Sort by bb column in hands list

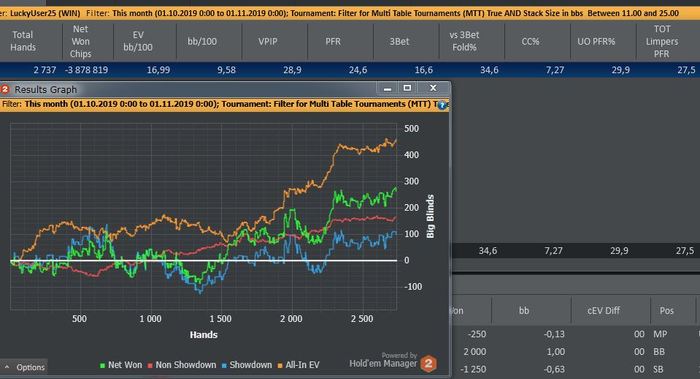(524, 310)
